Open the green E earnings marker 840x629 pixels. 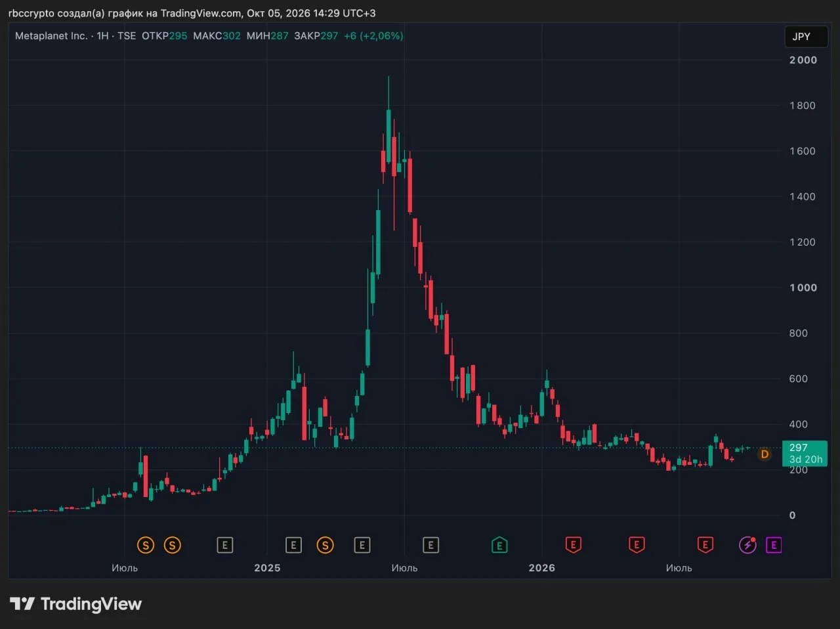coord(499,545)
